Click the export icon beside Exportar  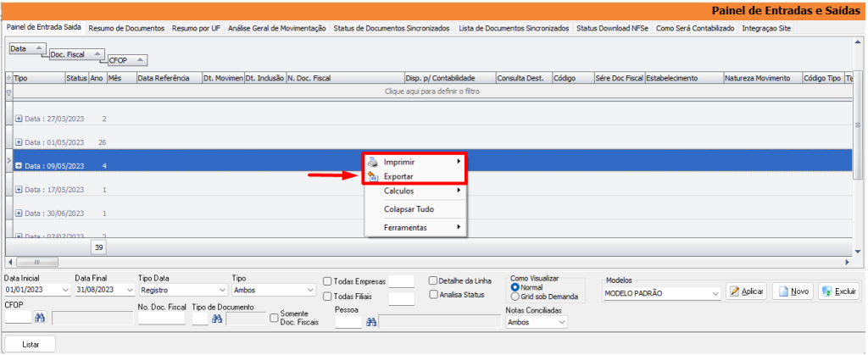[373, 176]
